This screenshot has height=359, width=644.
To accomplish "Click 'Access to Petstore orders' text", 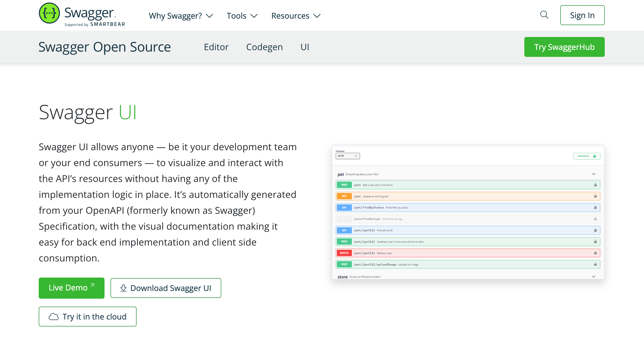I will point(365,277).
